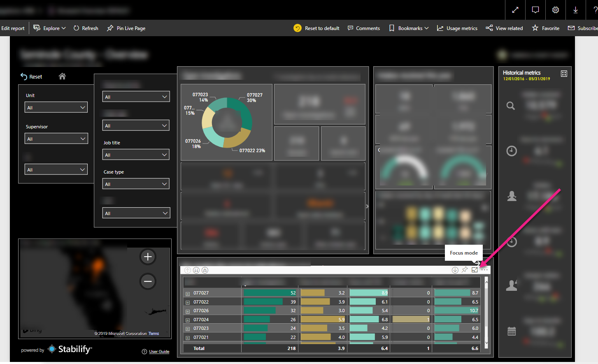Pin the table visual with pin icon

point(465,270)
